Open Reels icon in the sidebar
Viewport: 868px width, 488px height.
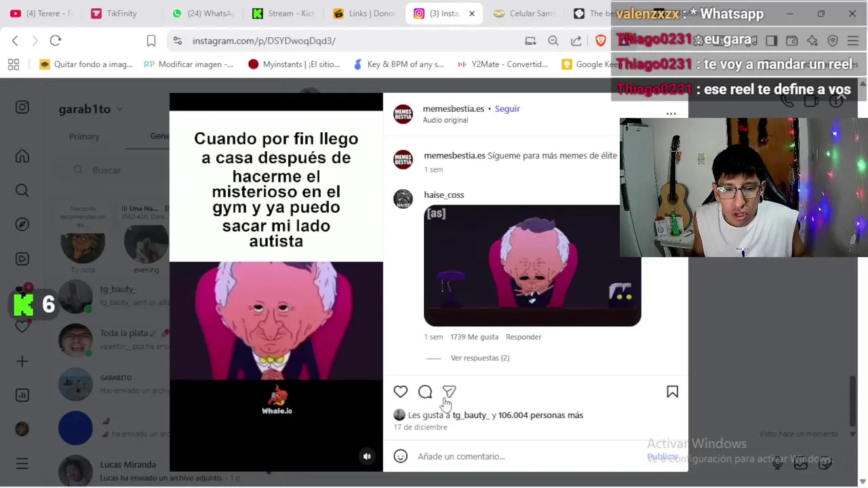(22, 259)
